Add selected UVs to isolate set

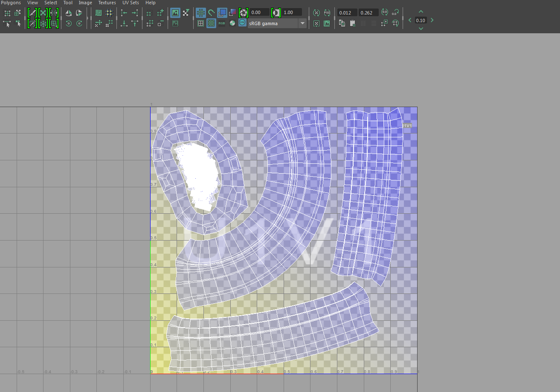(160, 13)
